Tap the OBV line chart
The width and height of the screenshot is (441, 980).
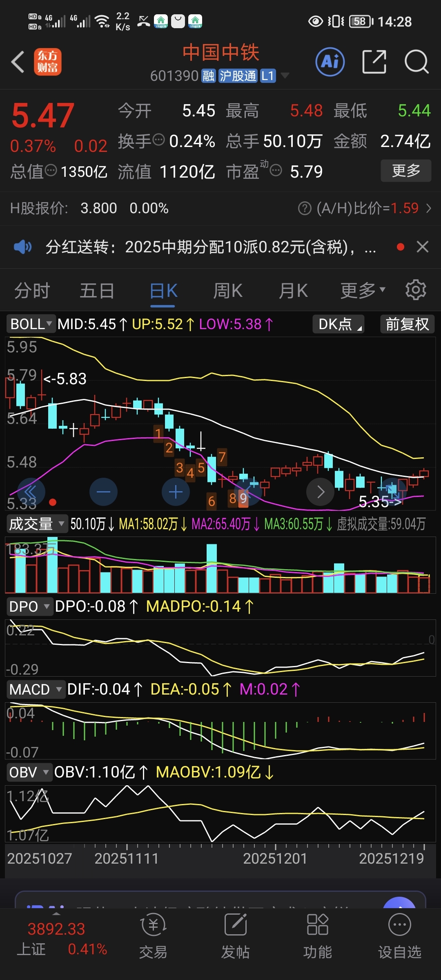(220, 814)
